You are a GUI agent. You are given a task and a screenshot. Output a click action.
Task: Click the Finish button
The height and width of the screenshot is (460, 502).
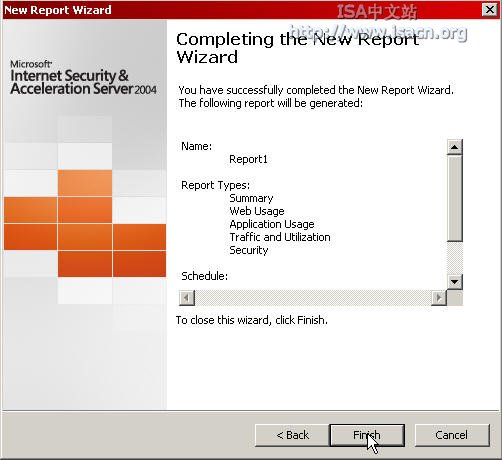[367, 435]
